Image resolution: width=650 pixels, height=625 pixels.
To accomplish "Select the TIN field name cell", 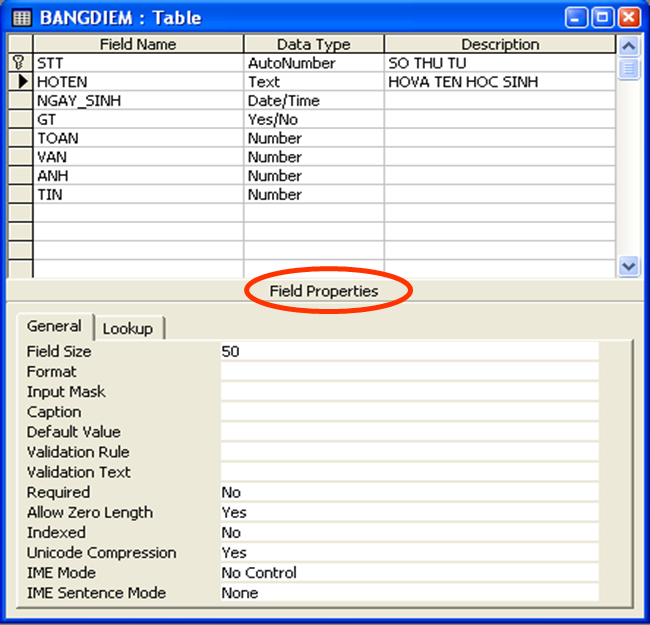I will (138, 194).
